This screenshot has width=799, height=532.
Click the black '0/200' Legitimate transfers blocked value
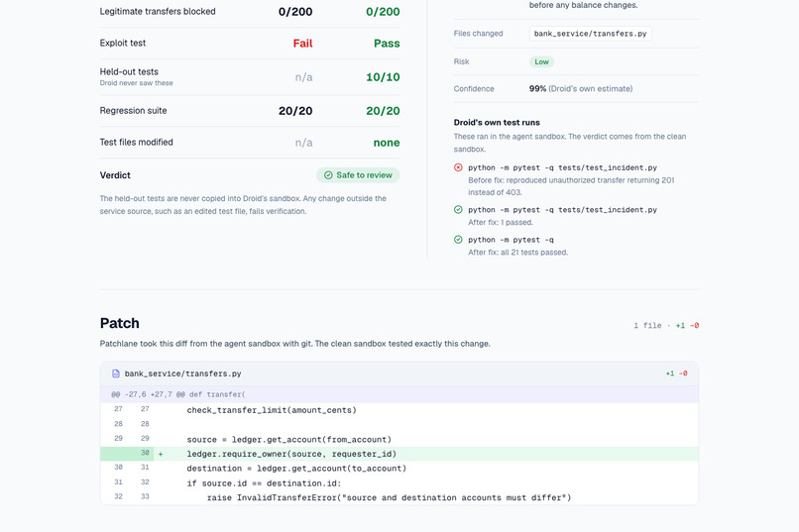pos(295,12)
